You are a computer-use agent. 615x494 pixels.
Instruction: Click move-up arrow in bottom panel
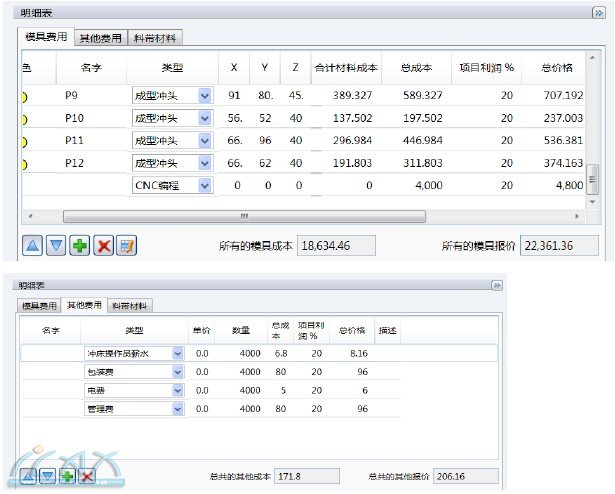click(28, 477)
